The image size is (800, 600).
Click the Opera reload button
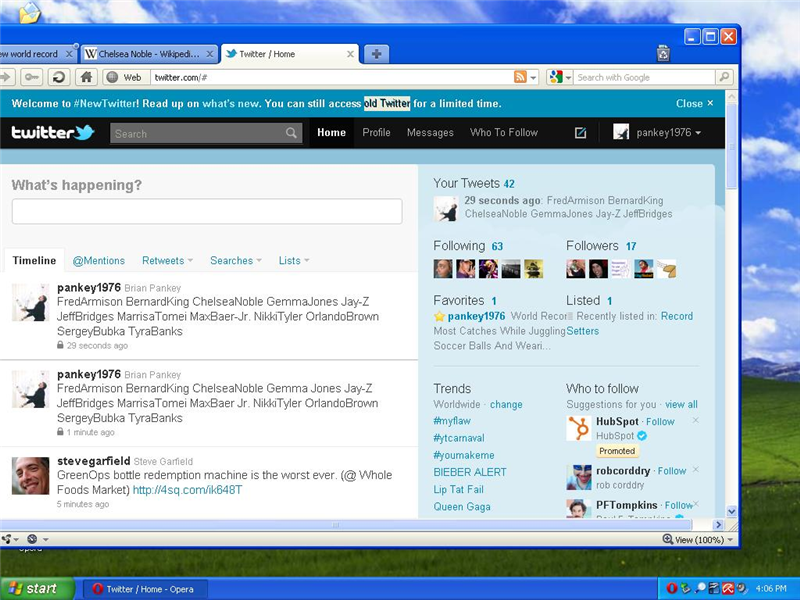coord(59,78)
